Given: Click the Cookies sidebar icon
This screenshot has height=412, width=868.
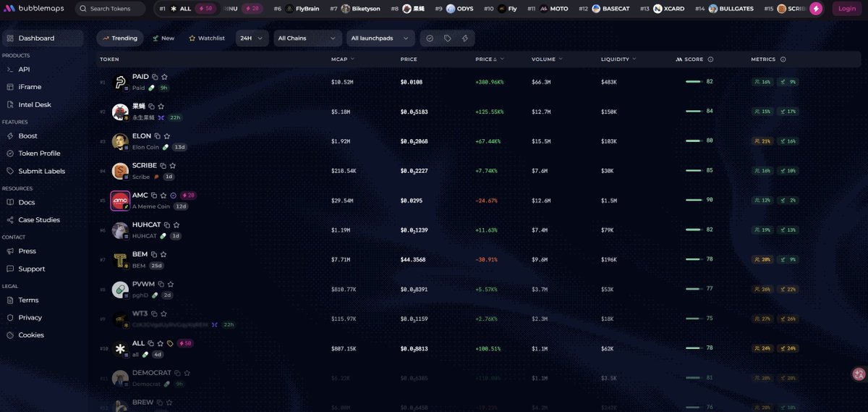Looking at the screenshot, I should click(10, 335).
